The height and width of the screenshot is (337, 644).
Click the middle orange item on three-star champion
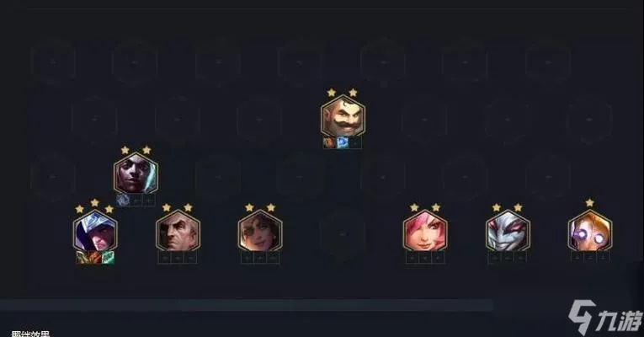(x=95, y=257)
